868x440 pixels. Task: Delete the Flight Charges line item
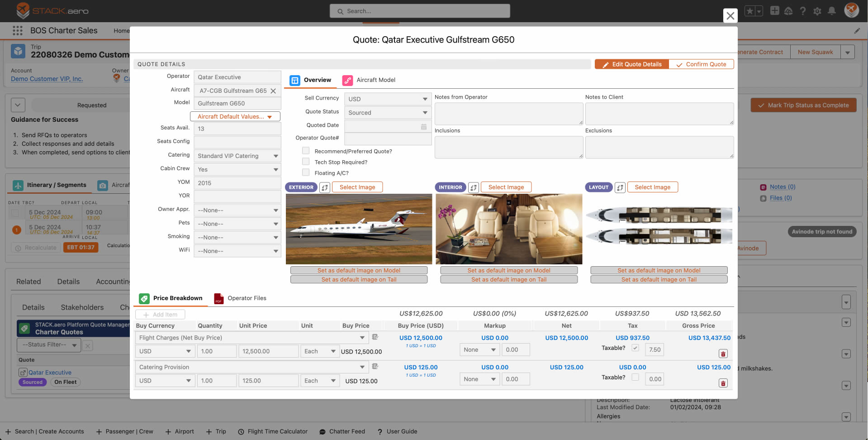(x=723, y=354)
